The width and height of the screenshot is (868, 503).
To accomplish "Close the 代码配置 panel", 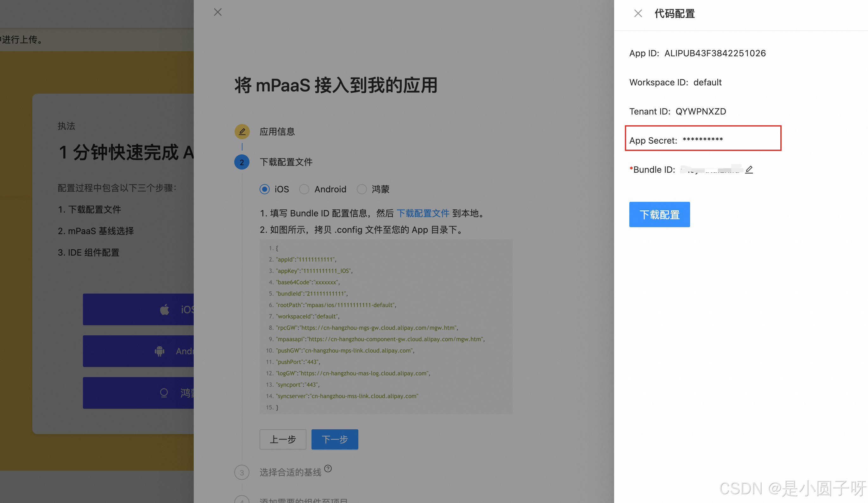I will coord(638,13).
